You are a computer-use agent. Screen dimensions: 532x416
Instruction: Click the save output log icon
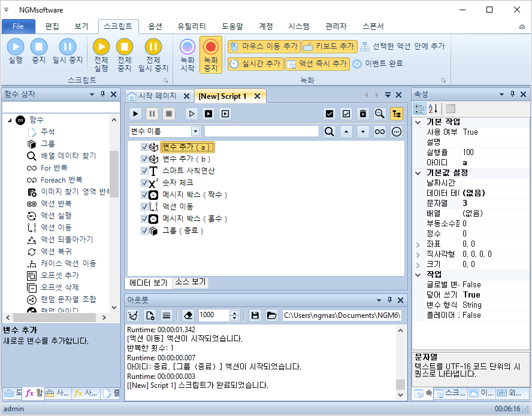255,315
